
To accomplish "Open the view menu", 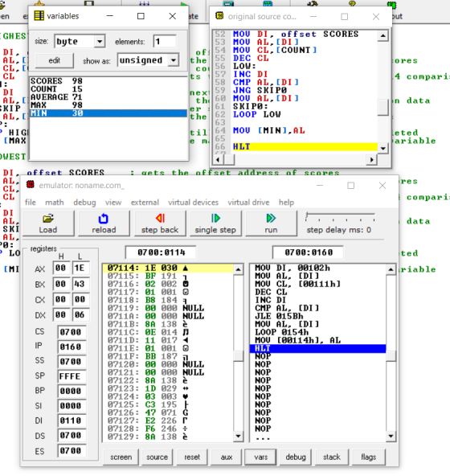I will (x=113, y=202).
